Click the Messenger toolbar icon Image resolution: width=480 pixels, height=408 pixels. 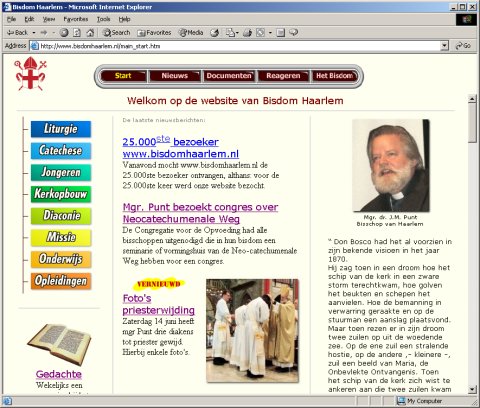coord(294,33)
